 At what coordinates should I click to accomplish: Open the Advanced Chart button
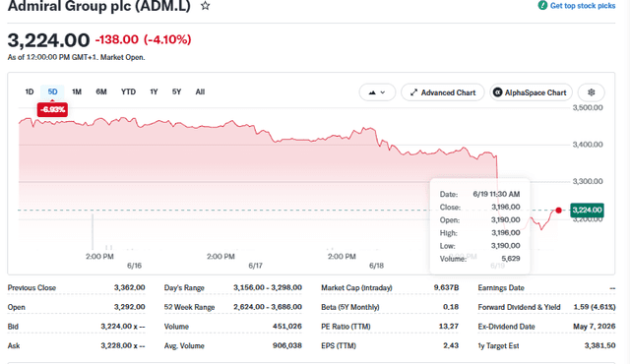(x=443, y=92)
